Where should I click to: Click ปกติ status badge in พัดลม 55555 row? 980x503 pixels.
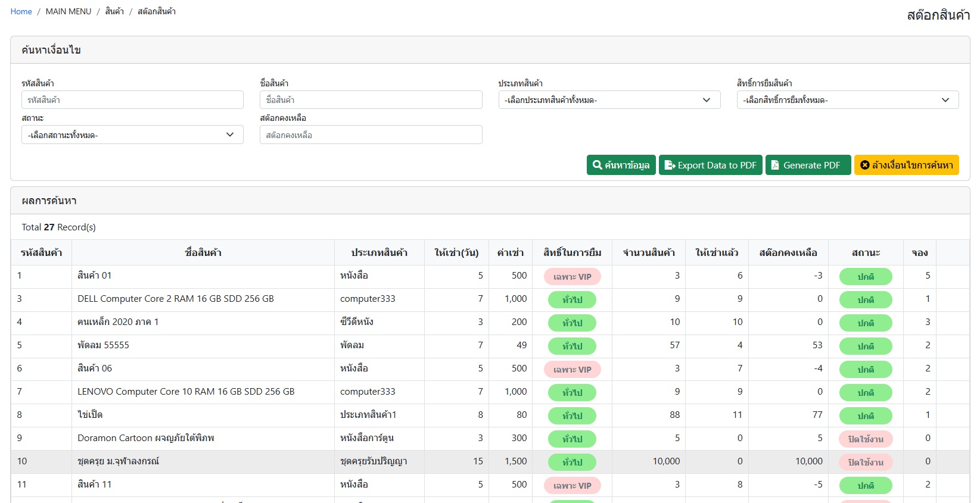[x=866, y=346]
